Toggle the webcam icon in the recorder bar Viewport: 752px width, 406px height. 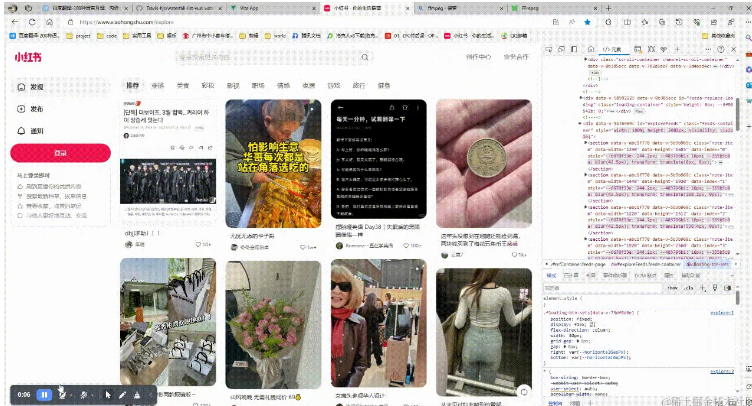tap(62, 394)
